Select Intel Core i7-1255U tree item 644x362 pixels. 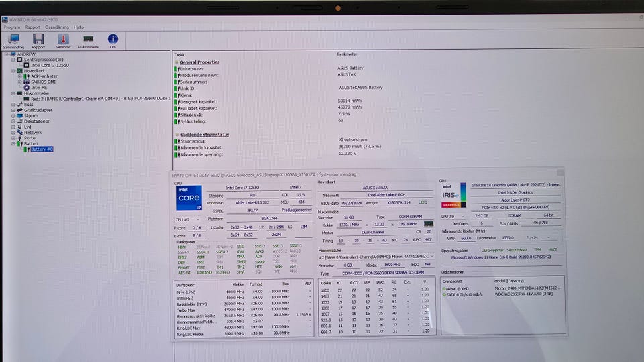pos(50,65)
